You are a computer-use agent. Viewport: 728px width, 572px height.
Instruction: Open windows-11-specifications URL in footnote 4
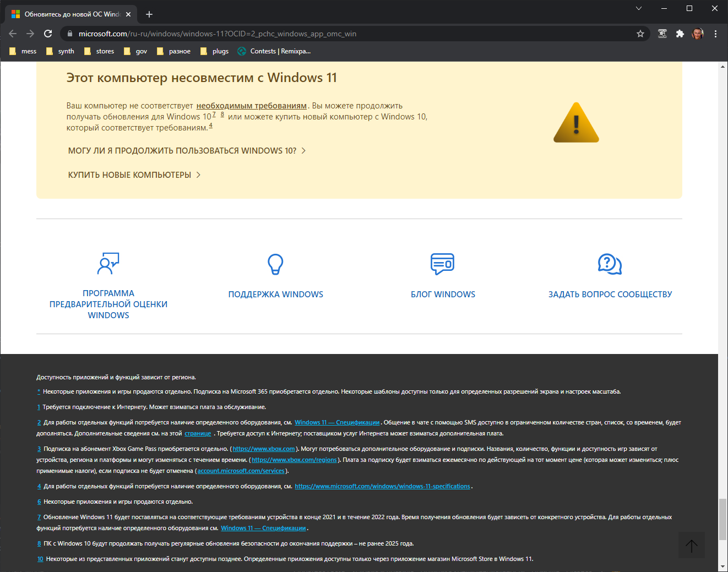[382, 487]
